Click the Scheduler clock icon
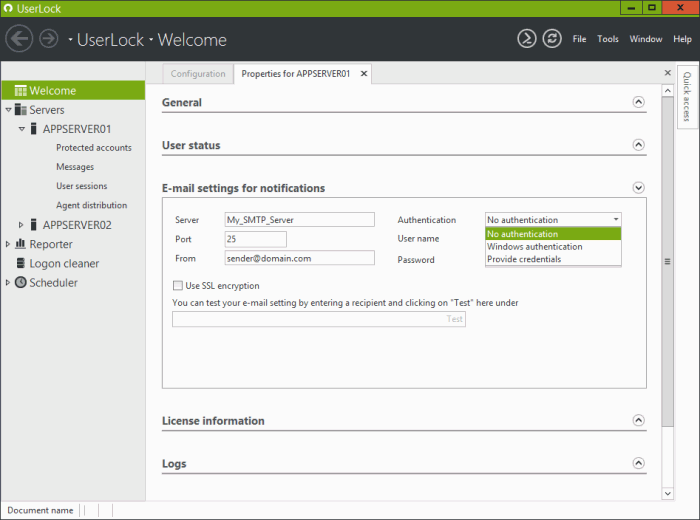The image size is (700, 520). tap(21, 282)
